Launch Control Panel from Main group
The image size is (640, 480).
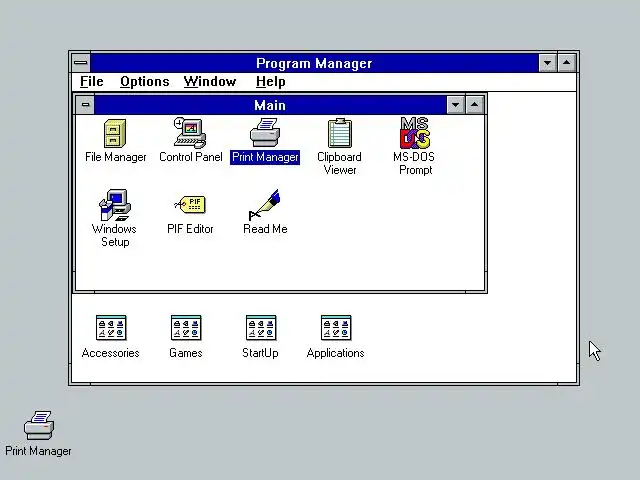point(190,133)
